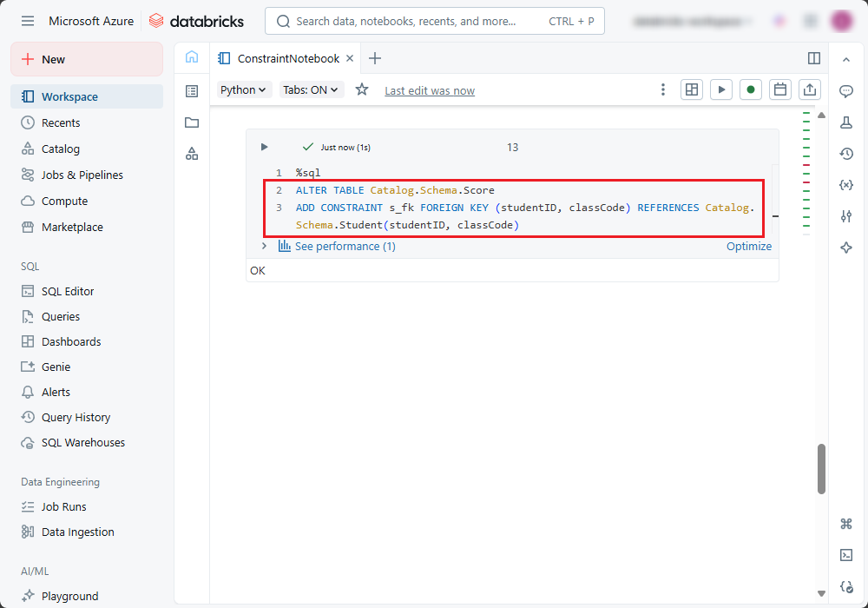868x608 pixels.
Task: Click the Run all play button
Action: coord(721,89)
